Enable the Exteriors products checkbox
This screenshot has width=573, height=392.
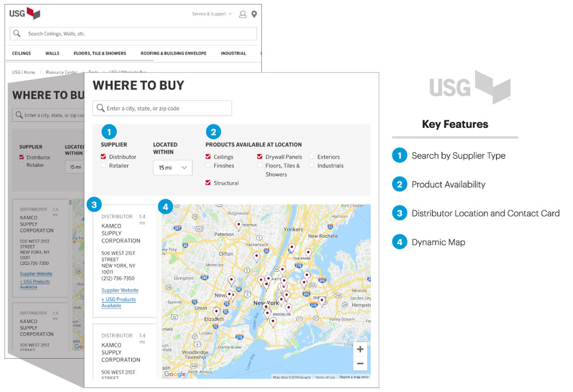pos(311,157)
